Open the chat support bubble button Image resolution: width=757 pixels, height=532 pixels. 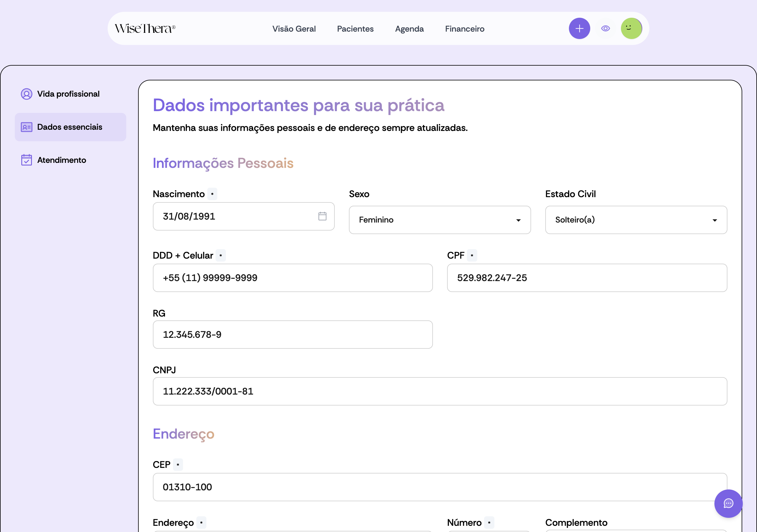pyautogui.click(x=728, y=503)
